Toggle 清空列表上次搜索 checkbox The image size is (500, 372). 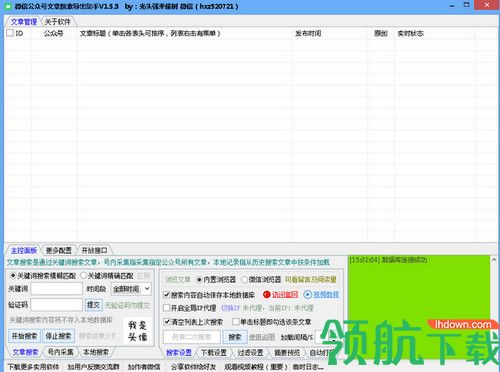coord(167,322)
